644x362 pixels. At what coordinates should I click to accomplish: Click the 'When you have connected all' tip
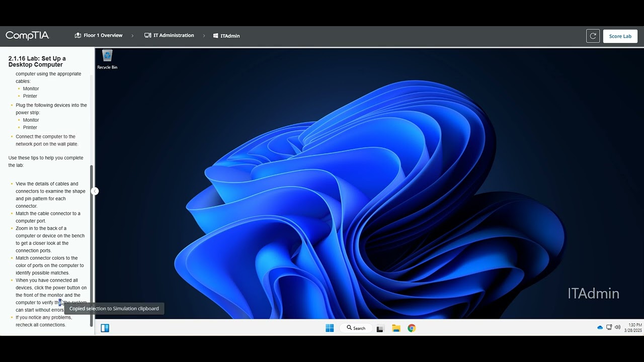[51, 295]
